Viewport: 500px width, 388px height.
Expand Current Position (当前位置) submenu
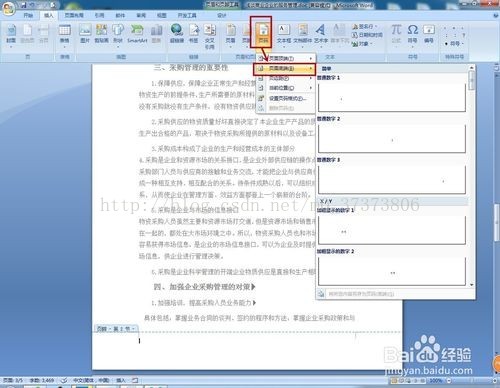pyautogui.click(x=286, y=88)
